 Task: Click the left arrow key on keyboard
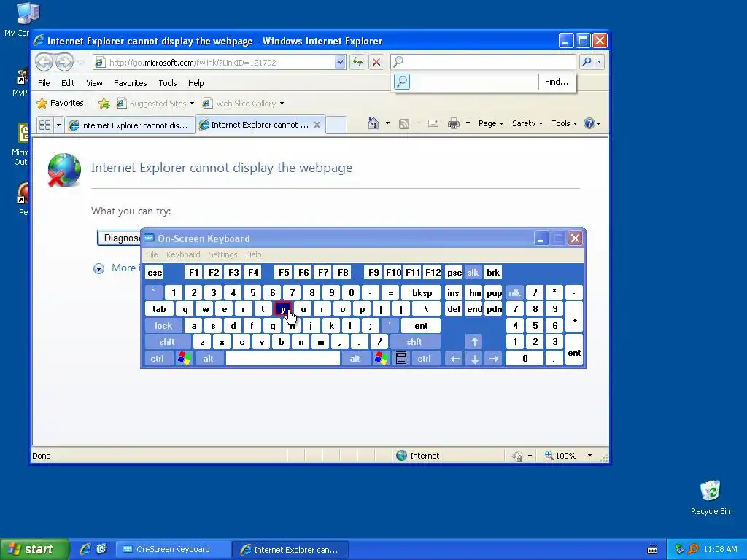455,359
